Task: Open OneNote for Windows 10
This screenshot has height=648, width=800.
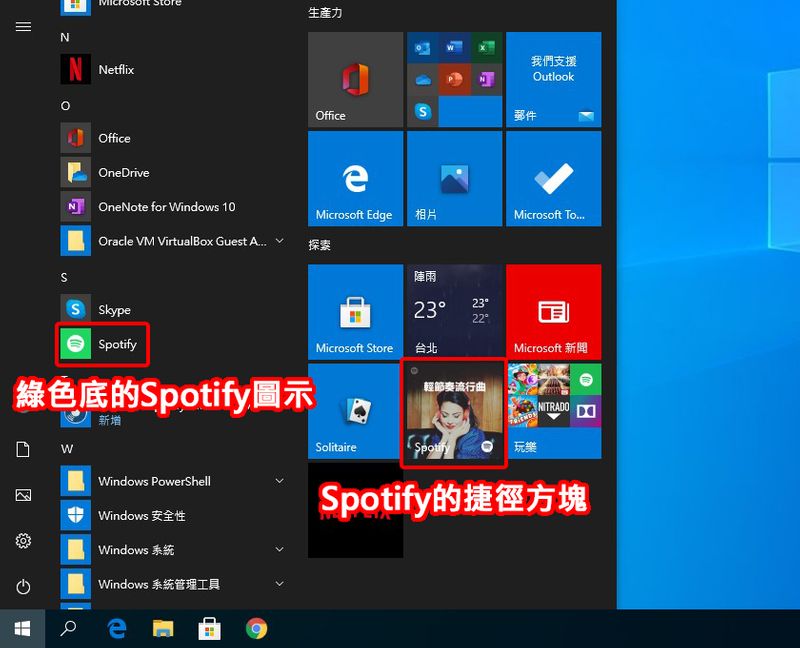Action: 171,207
